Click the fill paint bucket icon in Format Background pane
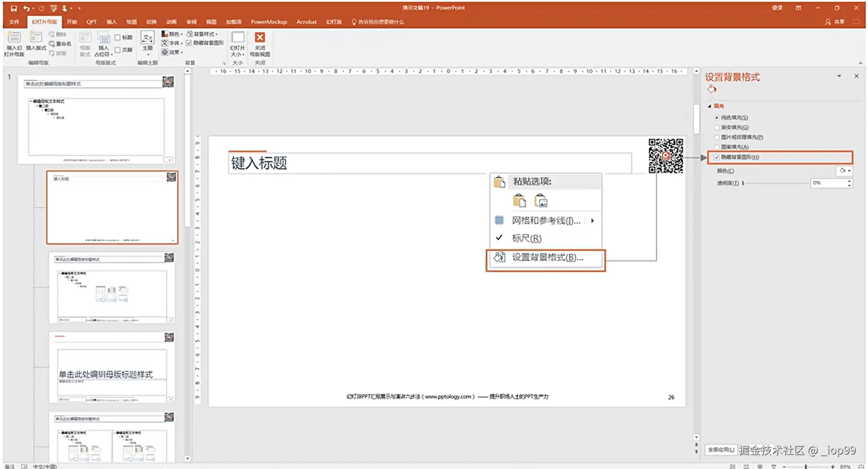 (x=712, y=89)
